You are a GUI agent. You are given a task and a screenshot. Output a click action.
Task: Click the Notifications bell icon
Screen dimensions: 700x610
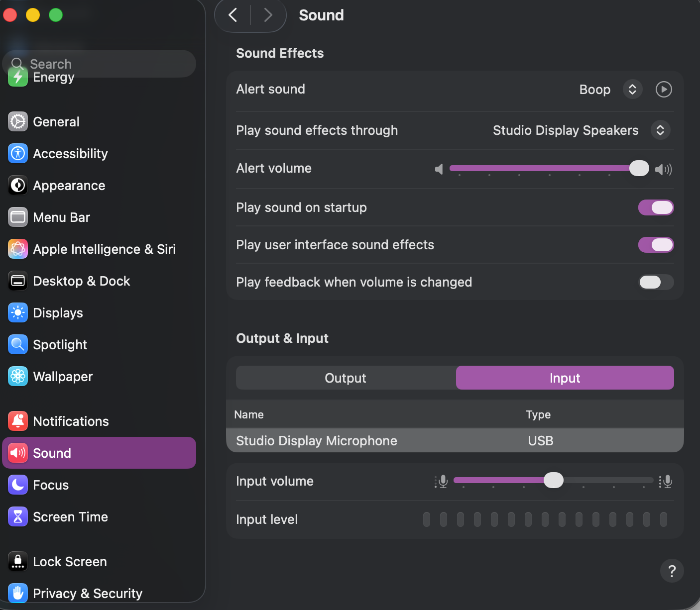coord(18,421)
